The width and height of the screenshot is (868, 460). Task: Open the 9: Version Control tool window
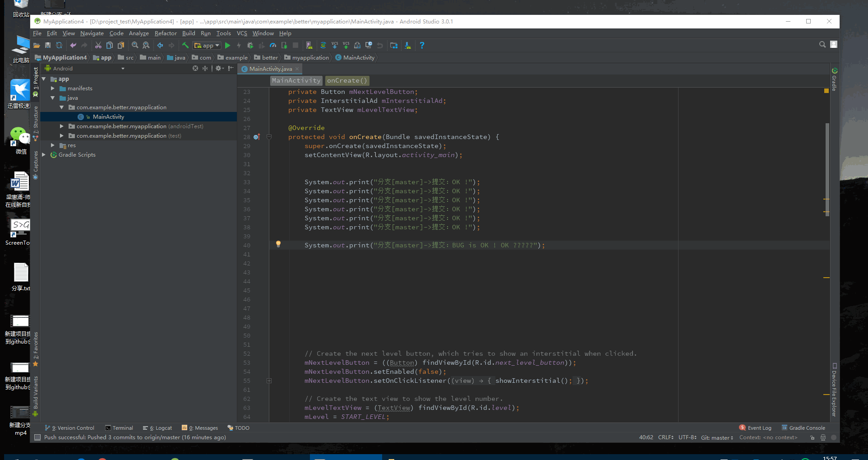pos(70,428)
